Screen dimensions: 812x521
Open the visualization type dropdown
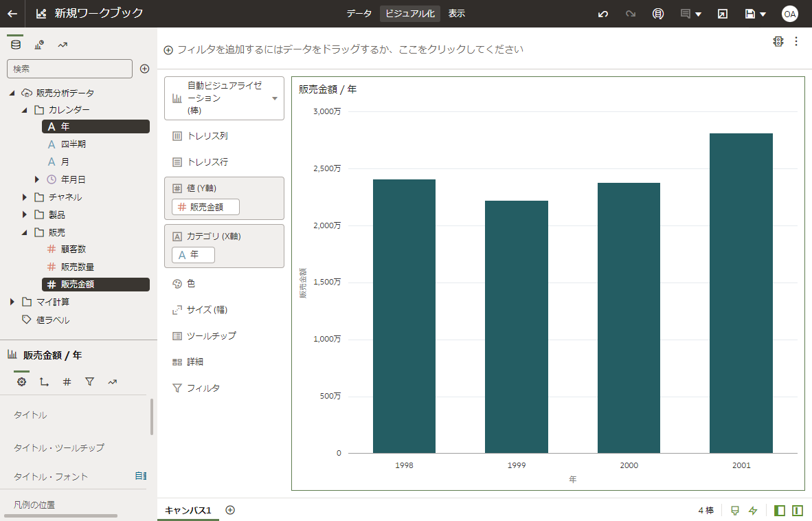[x=224, y=98]
